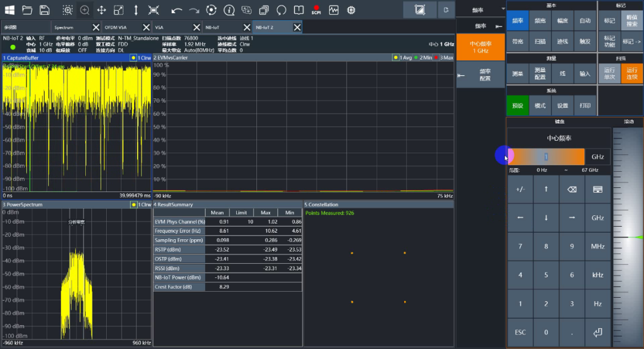Click the 1 Avg legend in EVMvsCarrier
644x349 pixels.
point(402,58)
